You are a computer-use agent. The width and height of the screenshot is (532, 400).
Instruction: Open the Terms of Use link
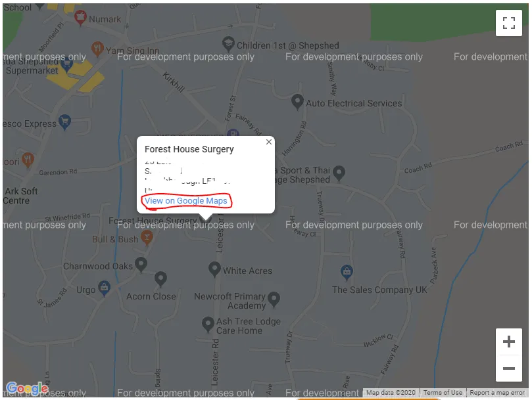[443, 393]
